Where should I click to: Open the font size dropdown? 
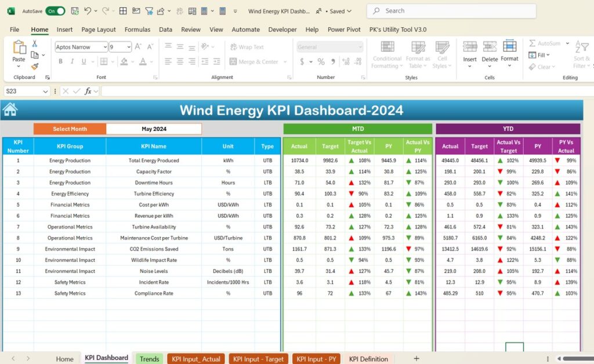[x=129, y=47]
